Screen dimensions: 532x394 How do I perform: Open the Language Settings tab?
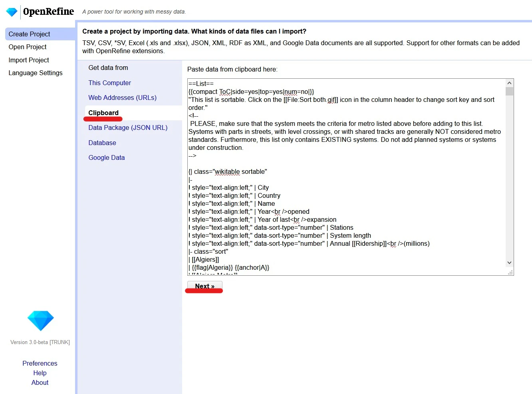pyautogui.click(x=36, y=73)
